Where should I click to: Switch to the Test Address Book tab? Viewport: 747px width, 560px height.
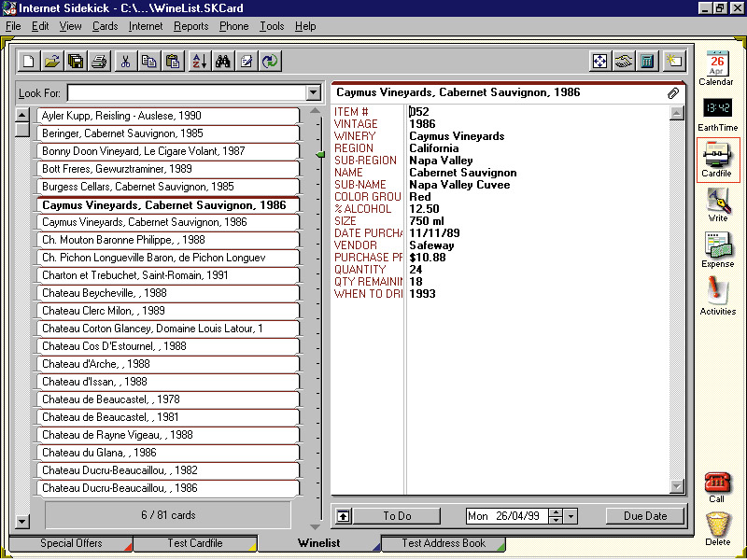[444, 543]
